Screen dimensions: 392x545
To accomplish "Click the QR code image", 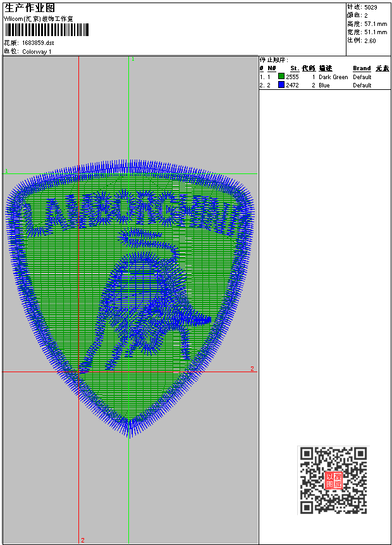I will (x=333, y=480).
